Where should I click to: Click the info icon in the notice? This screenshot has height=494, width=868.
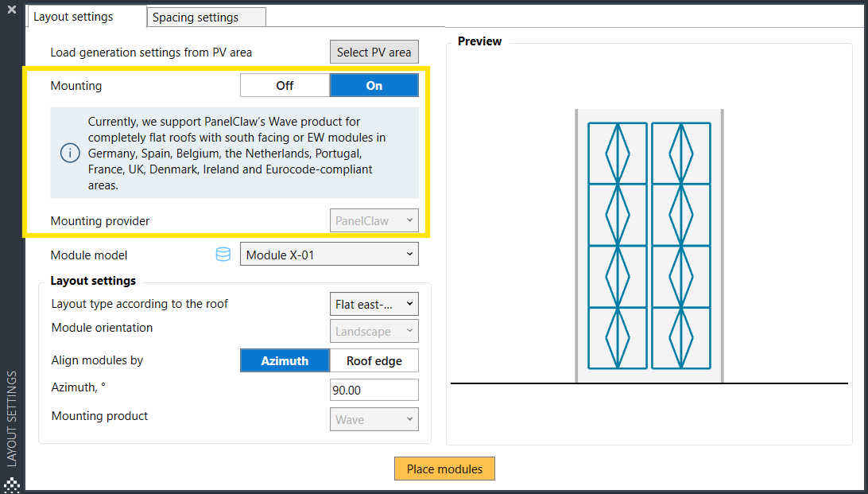tap(70, 154)
